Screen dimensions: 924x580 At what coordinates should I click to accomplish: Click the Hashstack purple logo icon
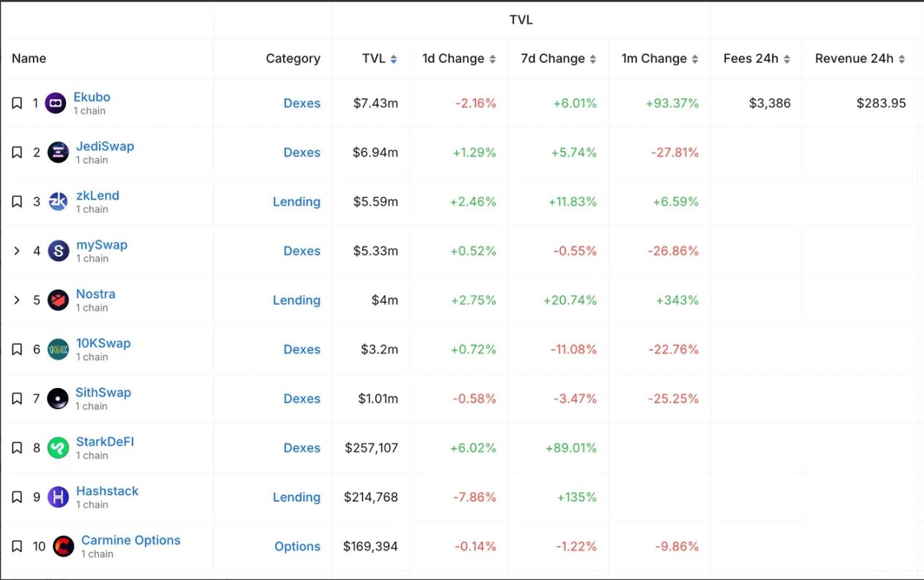58,497
